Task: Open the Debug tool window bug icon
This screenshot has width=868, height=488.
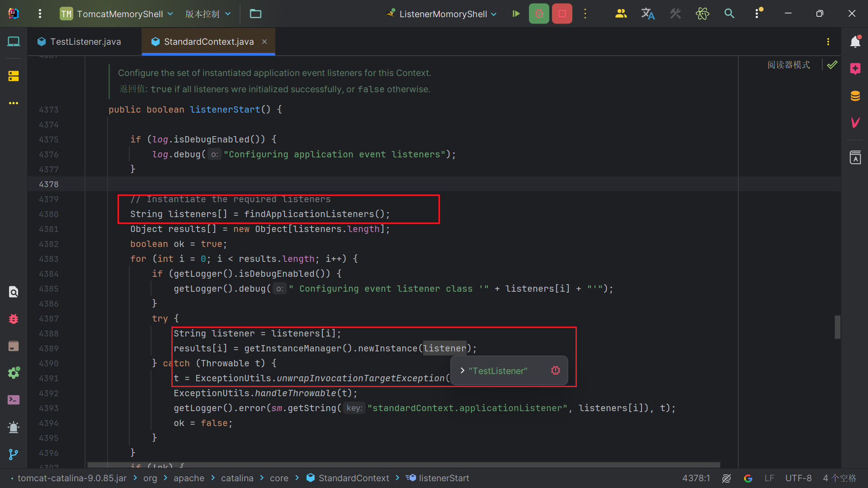Action: tap(14, 319)
